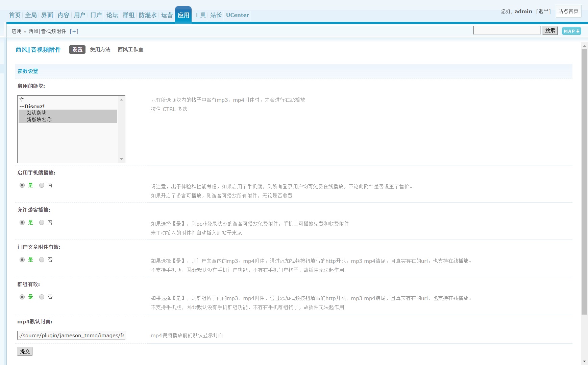This screenshot has width=588, height=365.
Task: Open the 界面 top menu
Action: [47, 15]
